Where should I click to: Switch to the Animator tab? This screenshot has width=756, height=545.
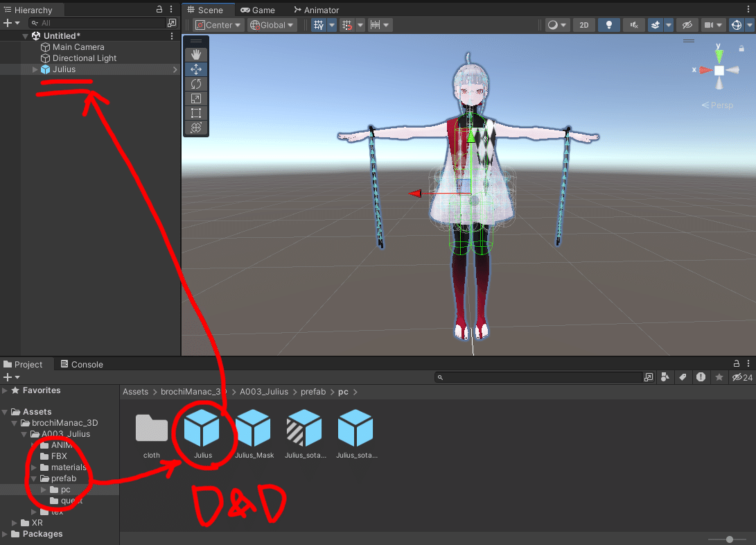pos(316,10)
